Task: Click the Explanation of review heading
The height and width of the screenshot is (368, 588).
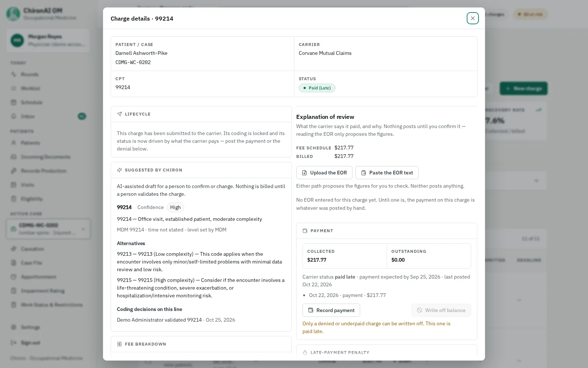Action: pos(325,117)
